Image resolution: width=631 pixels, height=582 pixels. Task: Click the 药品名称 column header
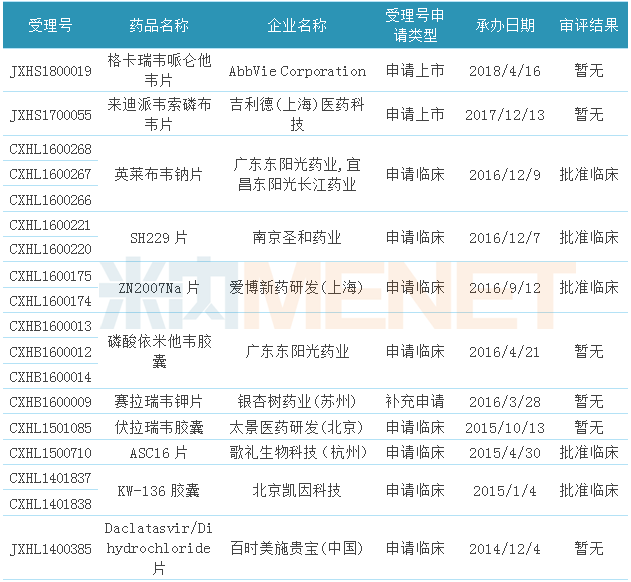(x=159, y=26)
